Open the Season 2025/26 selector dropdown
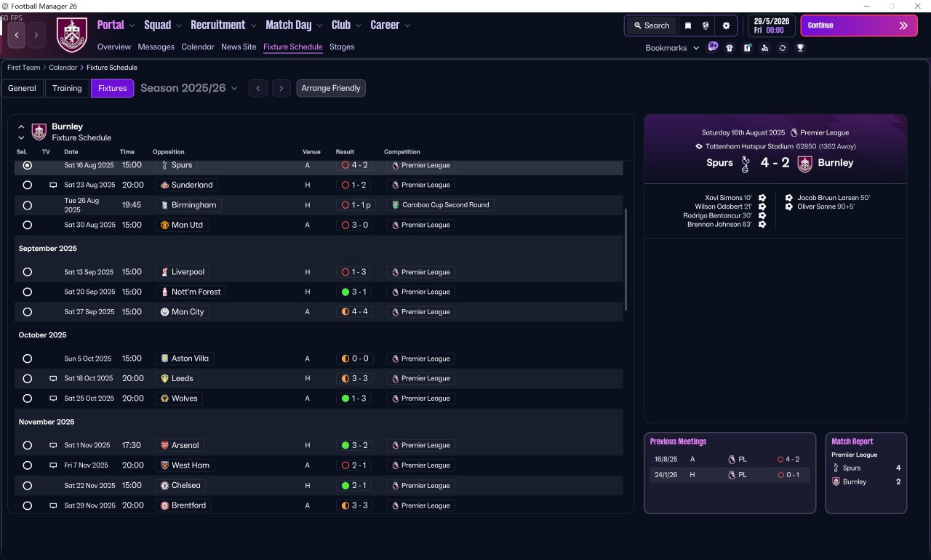The width and height of the screenshot is (931, 560). tap(189, 88)
